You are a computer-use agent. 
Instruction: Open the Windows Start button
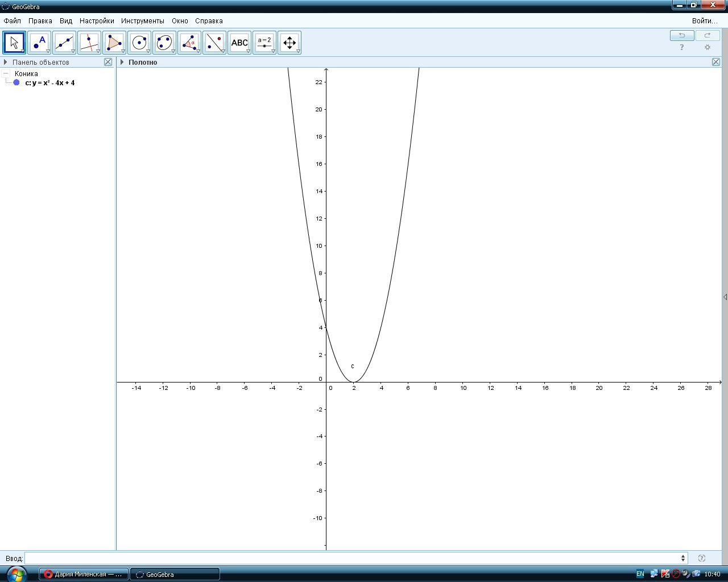click(16, 573)
